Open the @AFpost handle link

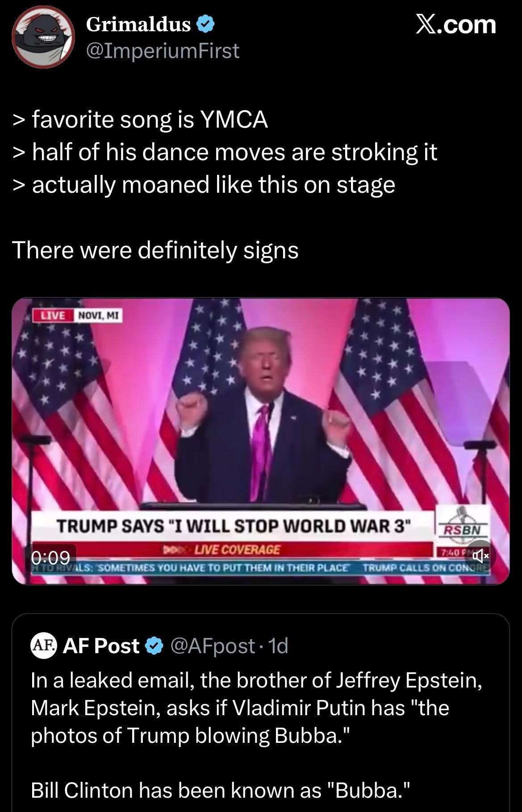point(213,646)
